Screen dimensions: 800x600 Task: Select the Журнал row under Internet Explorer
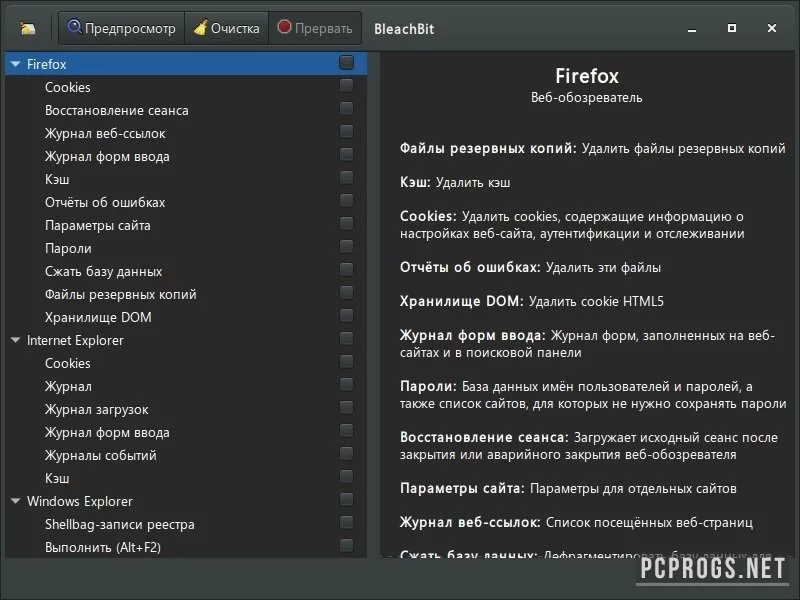[x=186, y=386]
